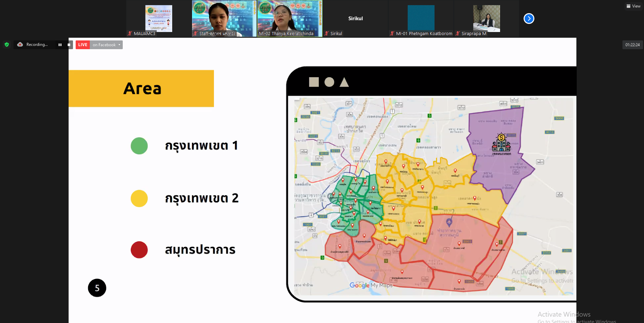Click the green encryption shield icon
The width and height of the screenshot is (644, 323).
click(6, 44)
